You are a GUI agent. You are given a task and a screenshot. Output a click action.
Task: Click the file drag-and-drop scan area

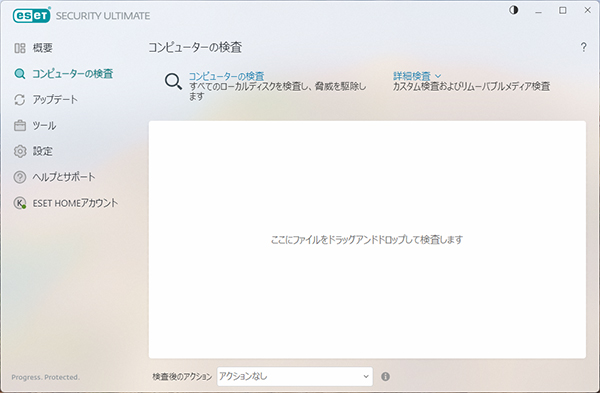(x=367, y=240)
